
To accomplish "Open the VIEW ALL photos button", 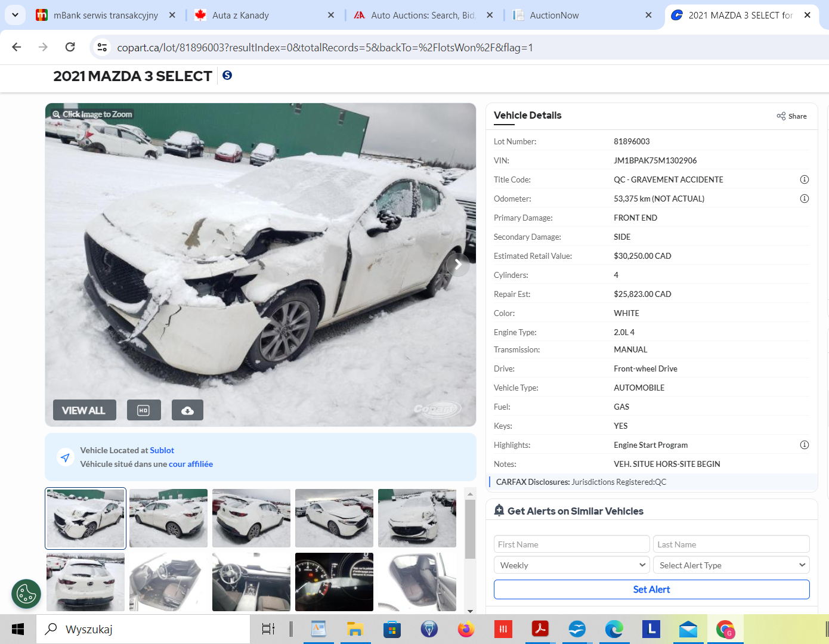I will coord(84,410).
